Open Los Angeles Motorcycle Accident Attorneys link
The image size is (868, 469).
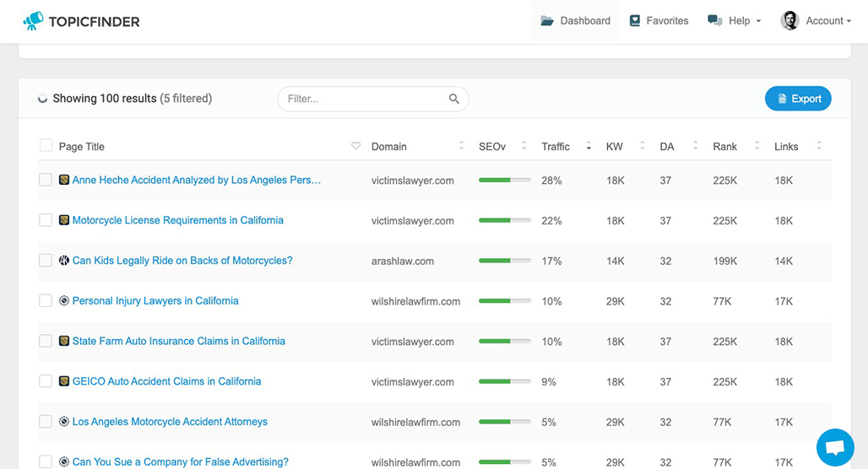tap(170, 422)
